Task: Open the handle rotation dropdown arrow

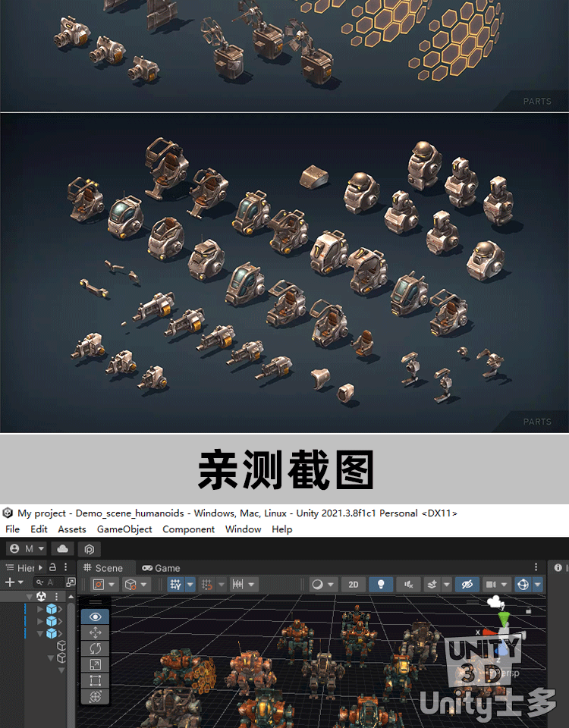Action: pos(143,585)
